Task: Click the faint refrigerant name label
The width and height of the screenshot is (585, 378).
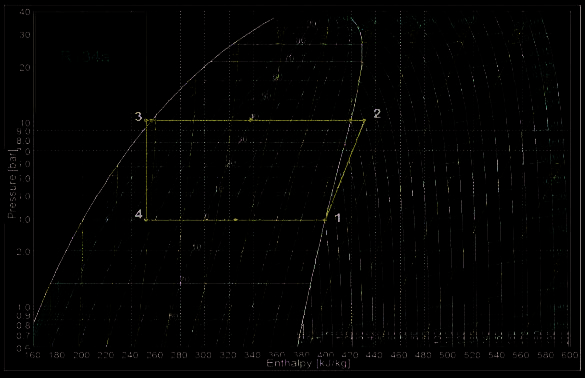Action: [x=86, y=57]
